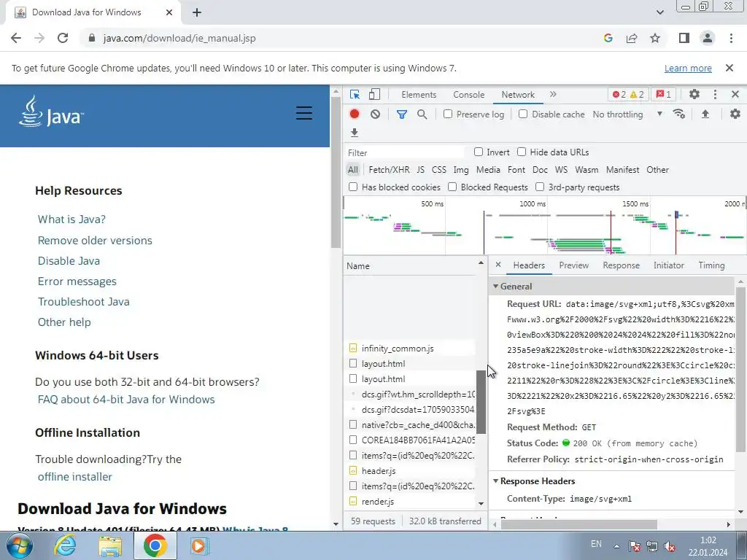Clear the network log icon
The image size is (747, 560).
point(376,114)
